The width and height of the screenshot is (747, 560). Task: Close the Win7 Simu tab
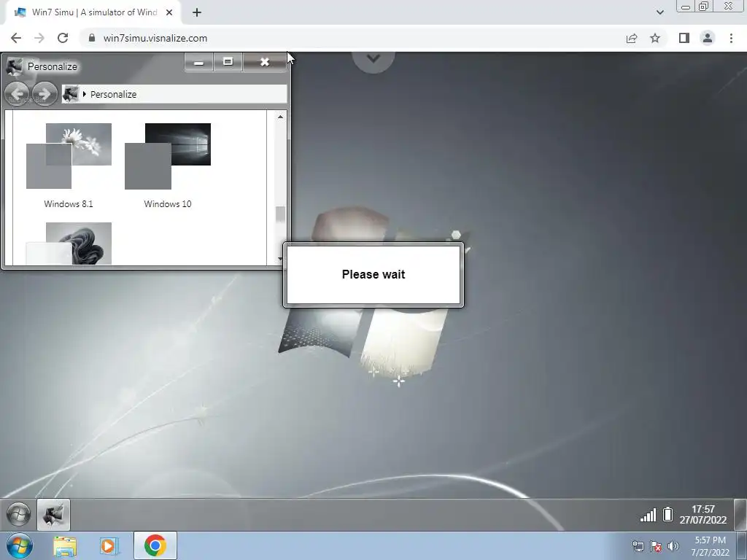[x=169, y=13]
